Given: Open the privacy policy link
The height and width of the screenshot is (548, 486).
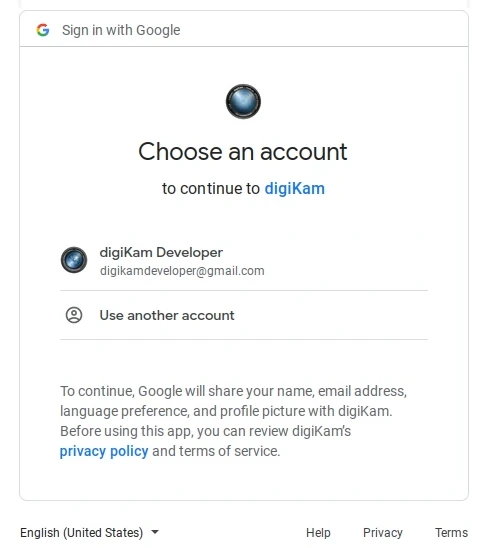Looking at the screenshot, I should pyautogui.click(x=104, y=451).
